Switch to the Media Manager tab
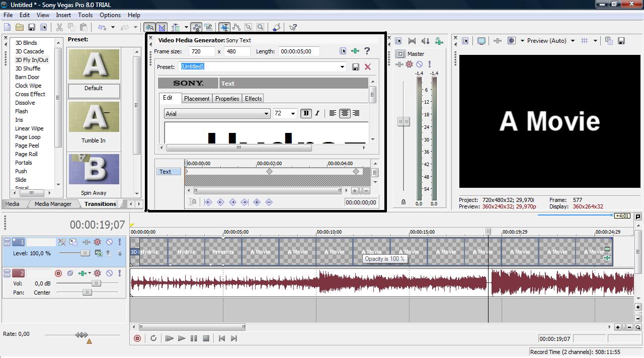 pos(53,204)
